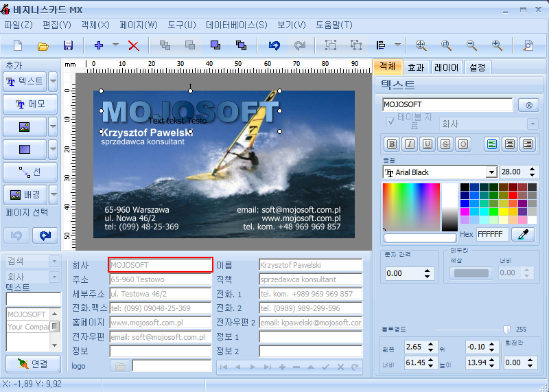Open the align options dropdown arrow
The image size is (549, 392).
pyautogui.click(x=397, y=45)
